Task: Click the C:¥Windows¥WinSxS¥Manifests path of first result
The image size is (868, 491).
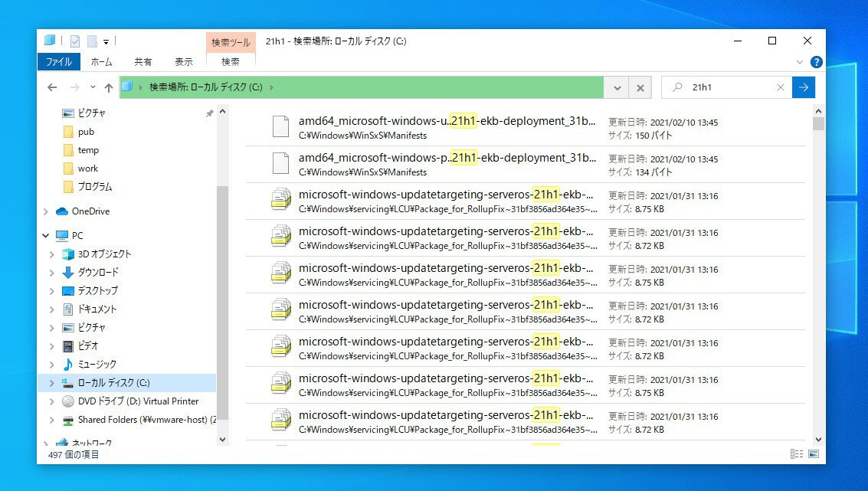Action: pyautogui.click(x=362, y=136)
